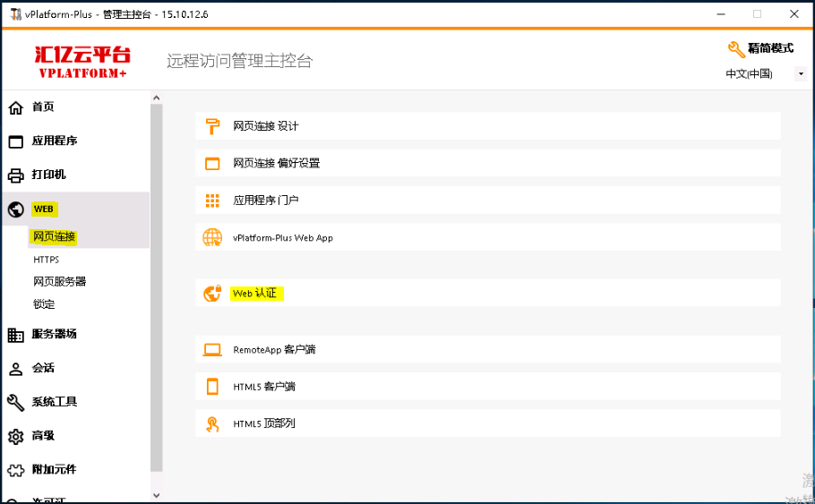Click the window icon beside 网页连接 偏好设置
This screenshot has height=504, width=815.
212,164
